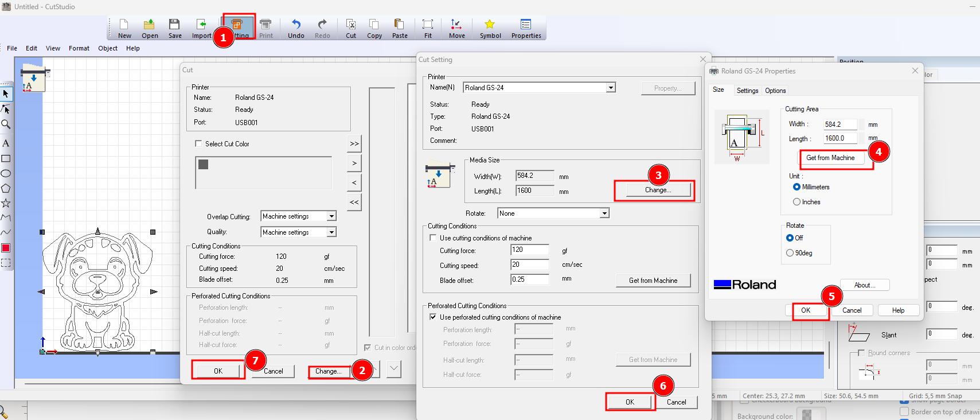
Task: Click the Save toolbar icon
Action: coord(175,28)
